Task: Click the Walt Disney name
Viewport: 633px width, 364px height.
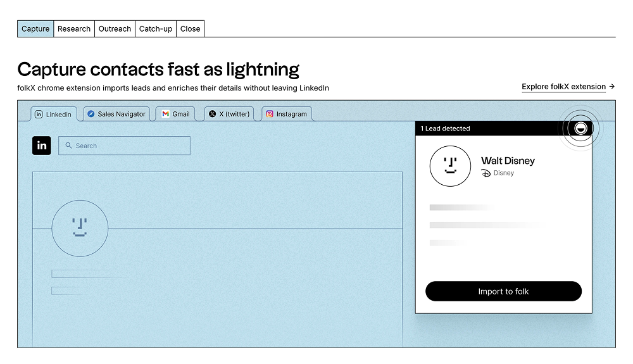Action: point(508,161)
